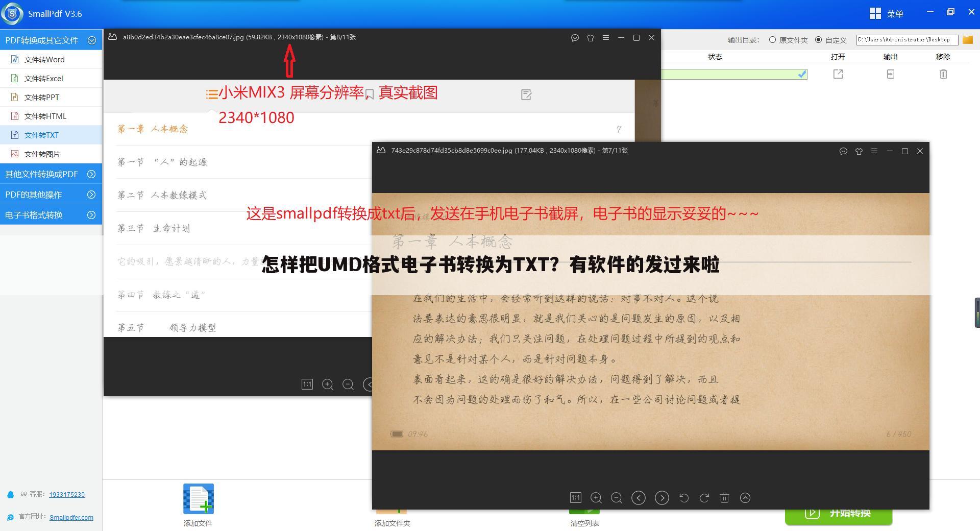Expand the 其他文件转换成PDF section
The width and height of the screenshot is (980, 531).
point(91,174)
